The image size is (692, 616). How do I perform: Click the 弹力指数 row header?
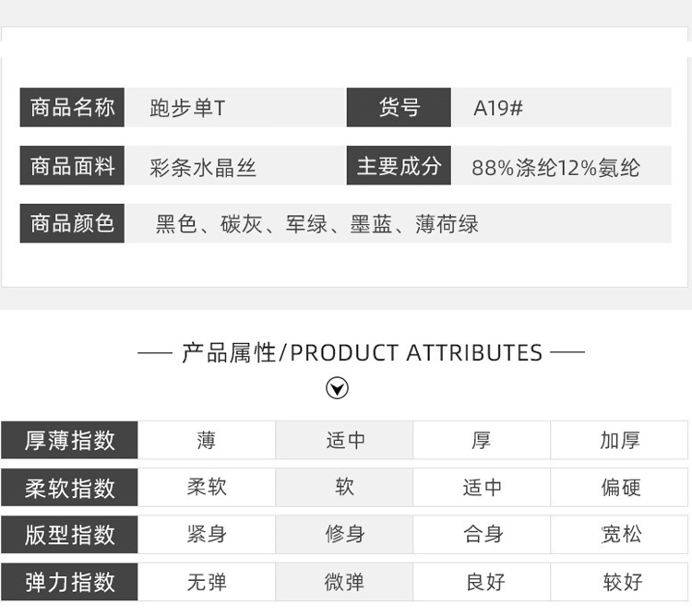(x=69, y=582)
